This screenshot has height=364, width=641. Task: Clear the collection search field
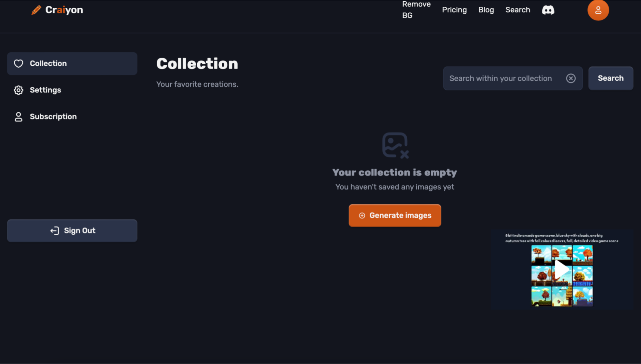pyautogui.click(x=571, y=78)
